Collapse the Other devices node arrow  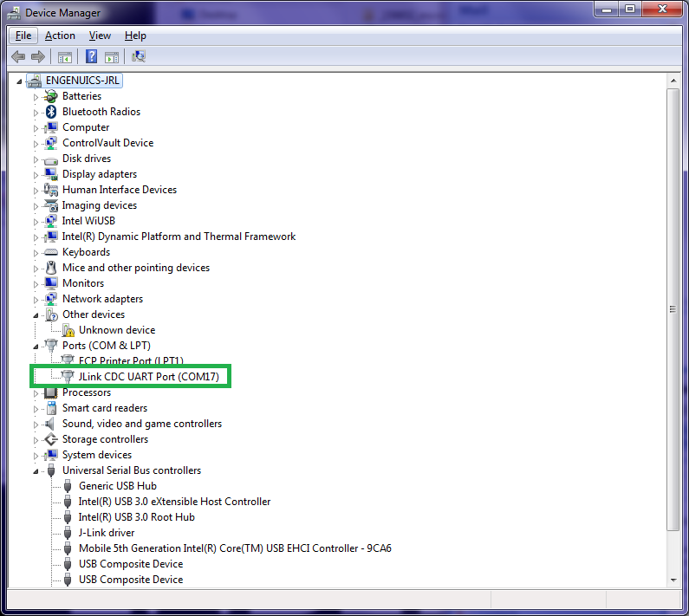(36, 315)
